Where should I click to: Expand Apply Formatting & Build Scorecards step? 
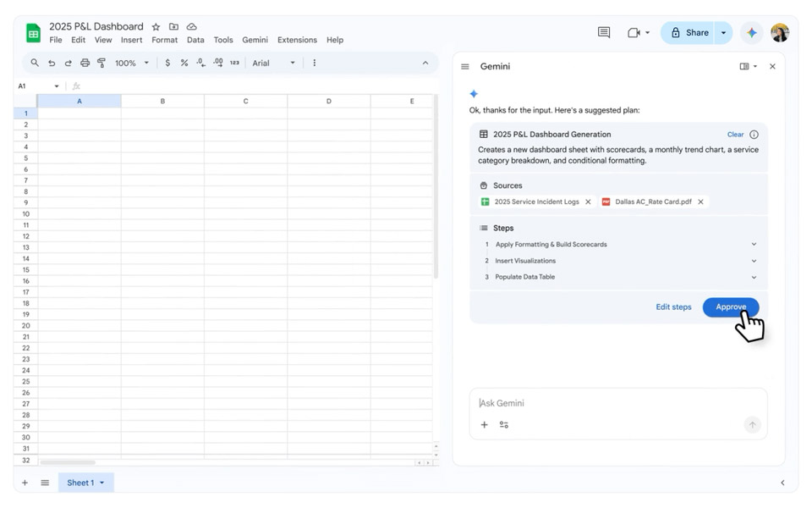tap(754, 244)
